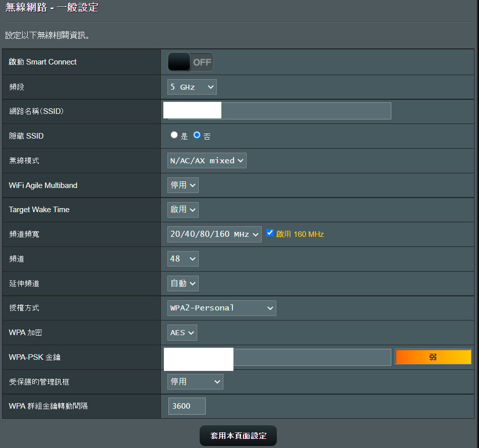Toggle the Smart Connect switch
The image size is (479, 448).
[x=190, y=62]
